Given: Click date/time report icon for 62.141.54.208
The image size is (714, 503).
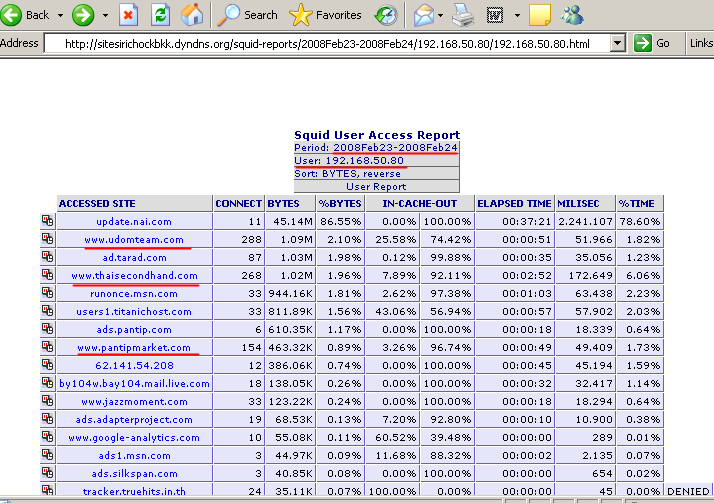Looking at the screenshot, I should point(48,365).
